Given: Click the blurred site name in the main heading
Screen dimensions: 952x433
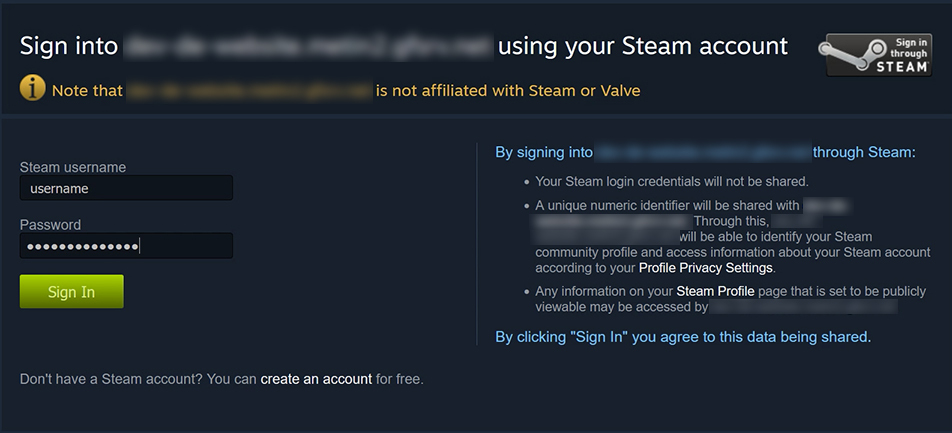Looking at the screenshot, I should click(x=309, y=46).
